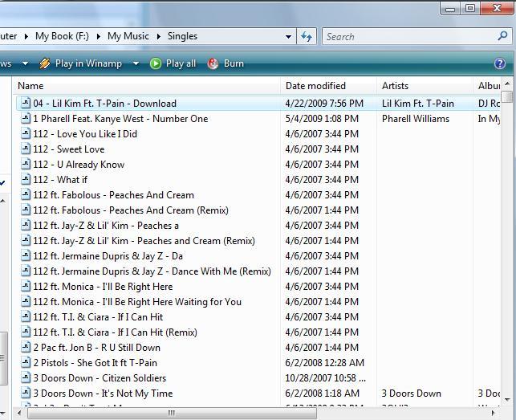Open address bar history dropdown arrow
Image resolution: width=516 pixels, height=420 pixels.
tap(289, 36)
